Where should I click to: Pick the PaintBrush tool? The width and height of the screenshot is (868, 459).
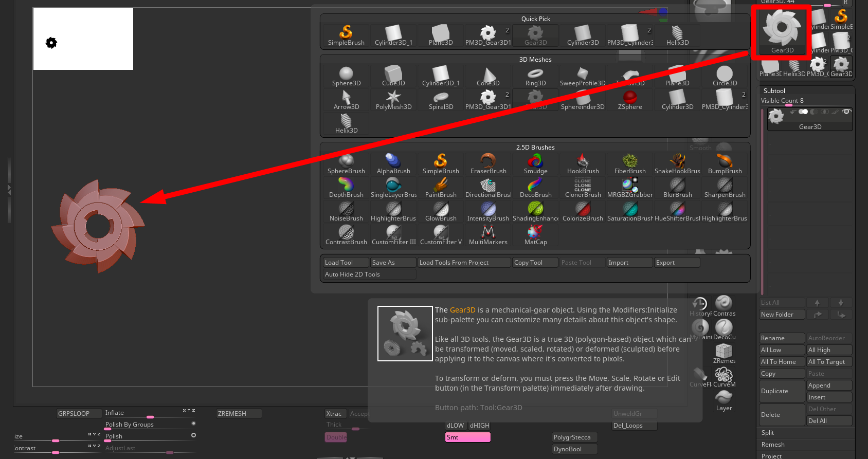point(441,188)
